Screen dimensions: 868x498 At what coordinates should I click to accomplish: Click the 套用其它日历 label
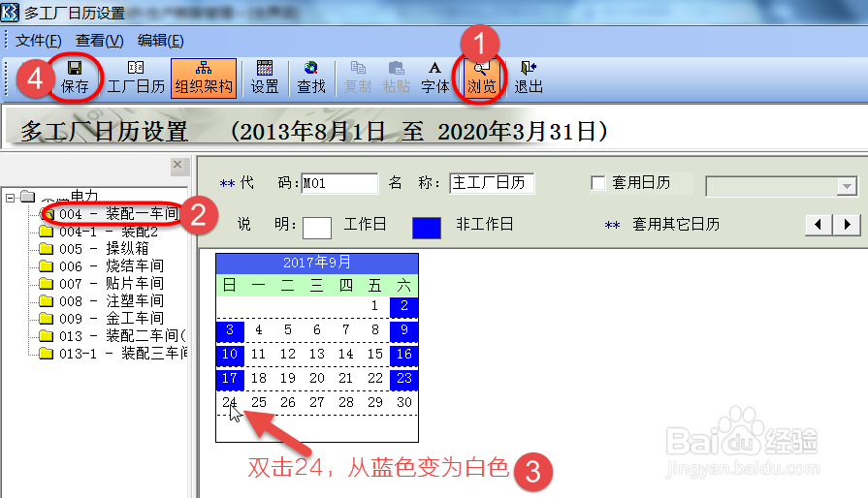pyautogui.click(x=676, y=225)
